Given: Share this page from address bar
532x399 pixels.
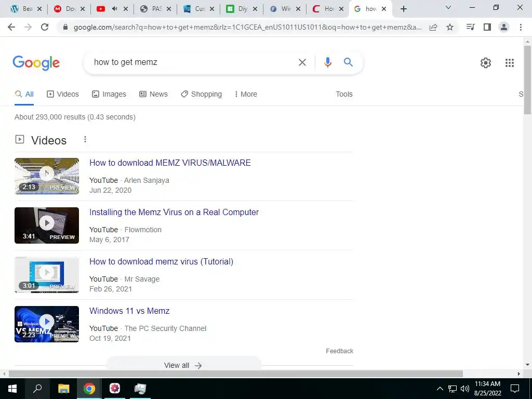Looking at the screenshot, I should coord(433,27).
